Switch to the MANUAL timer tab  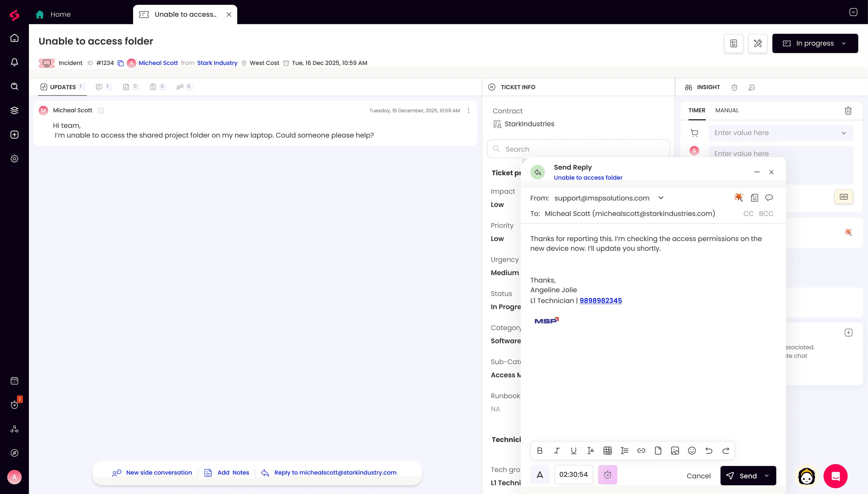[x=727, y=110]
